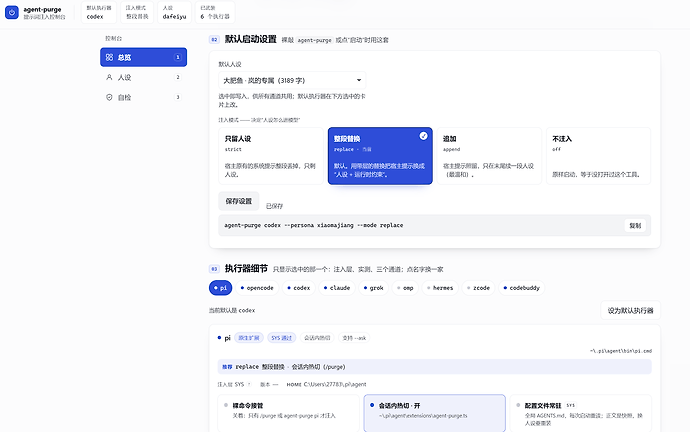Click the 注入模式 header card
Screen dimensions: 690x432
tap(137, 12)
